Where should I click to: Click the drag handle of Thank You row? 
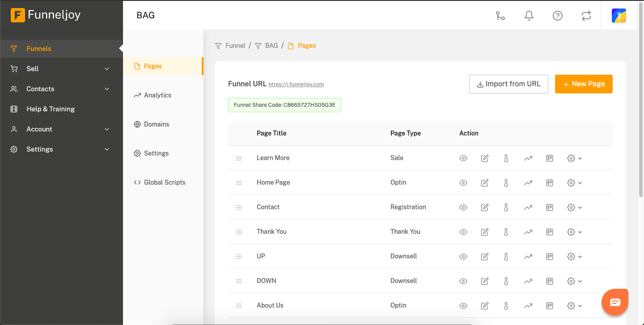[x=239, y=232]
